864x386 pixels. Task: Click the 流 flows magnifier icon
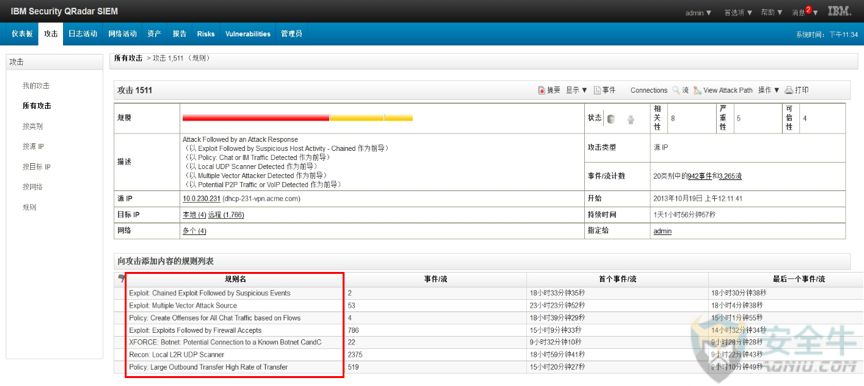coord(676,90)
